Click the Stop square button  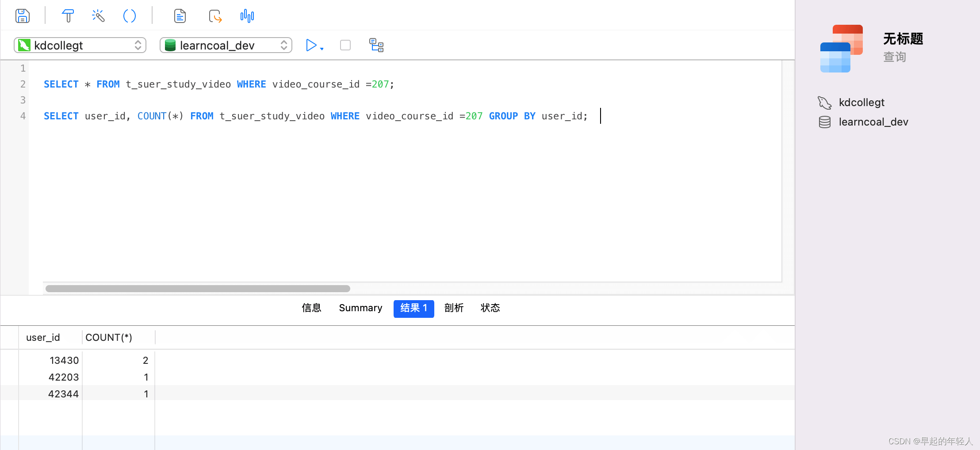pos(345,45)
